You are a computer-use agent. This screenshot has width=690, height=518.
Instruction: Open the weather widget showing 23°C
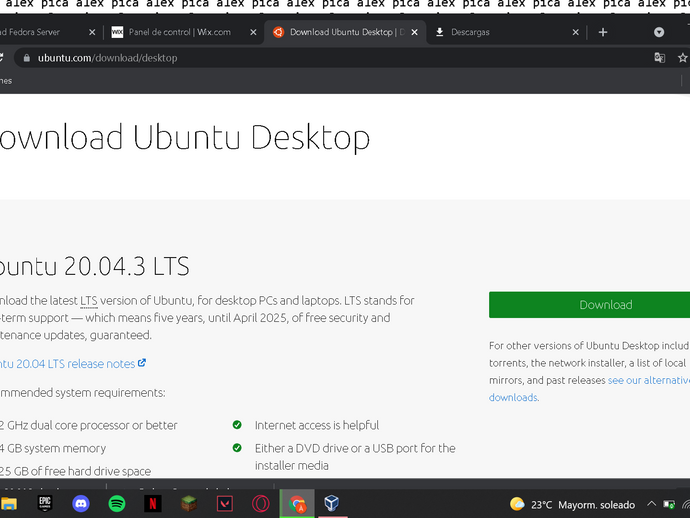[x=572, y=504]
